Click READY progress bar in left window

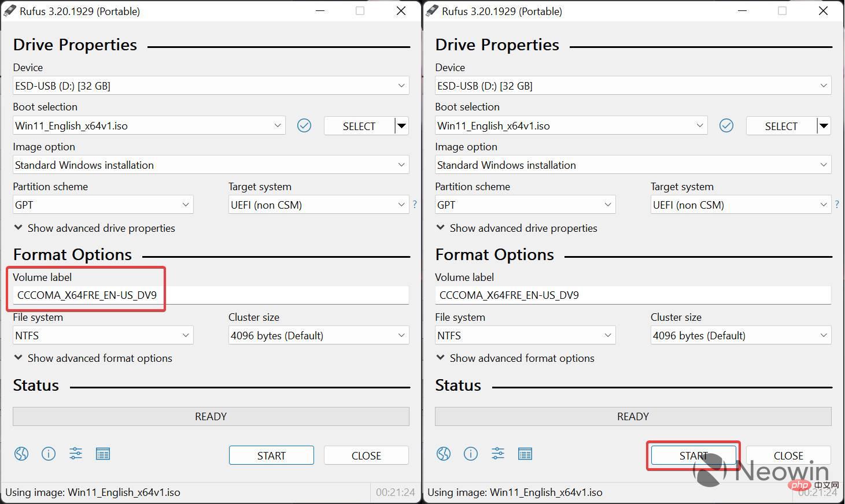pyautogui.click(x=211, y=416)
